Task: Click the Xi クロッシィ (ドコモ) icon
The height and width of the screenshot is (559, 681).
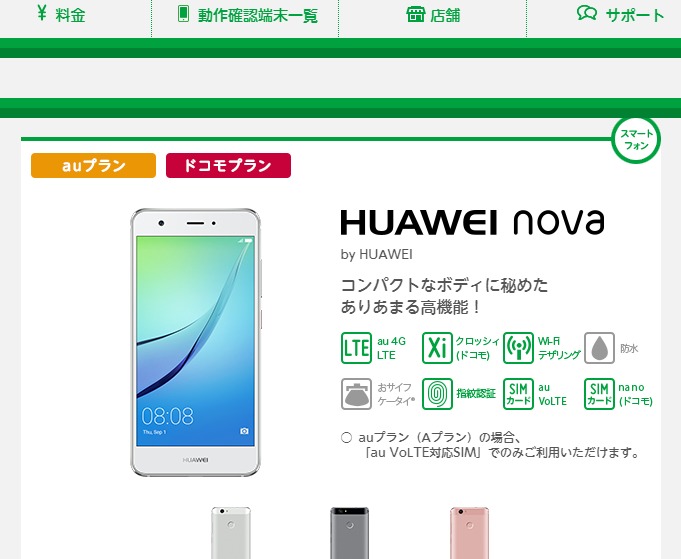Action: pyautogui.click(x=437, y=348)
